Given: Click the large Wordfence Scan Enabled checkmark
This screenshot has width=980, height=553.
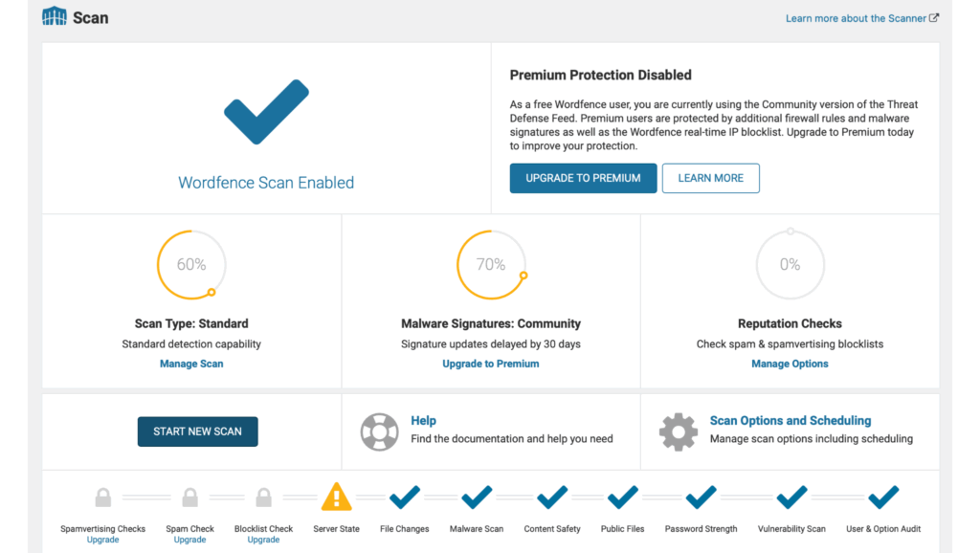Looking at the screenshot, I should [x=266, y=112].
